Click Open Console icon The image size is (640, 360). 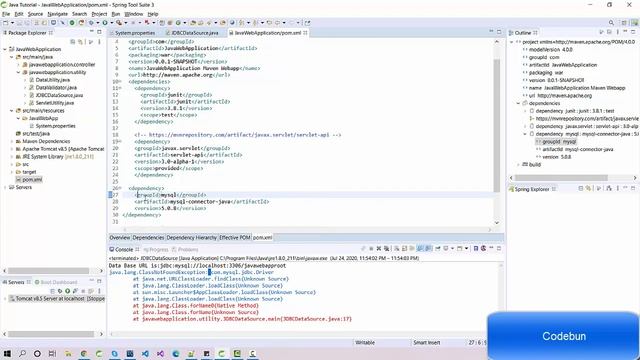tap(460, 248)
